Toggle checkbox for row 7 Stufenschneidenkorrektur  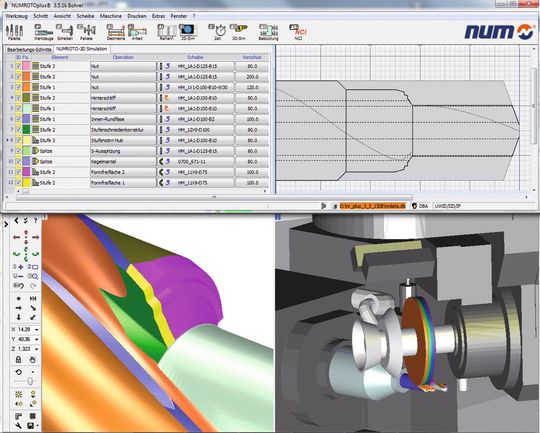coord(19,130)
